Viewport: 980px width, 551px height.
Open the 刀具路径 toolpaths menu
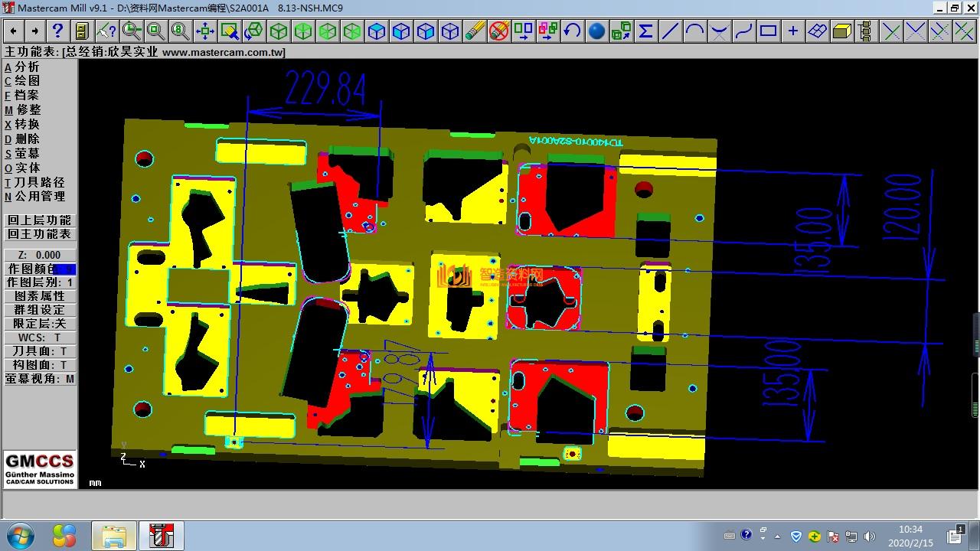(x=39, y=182)
